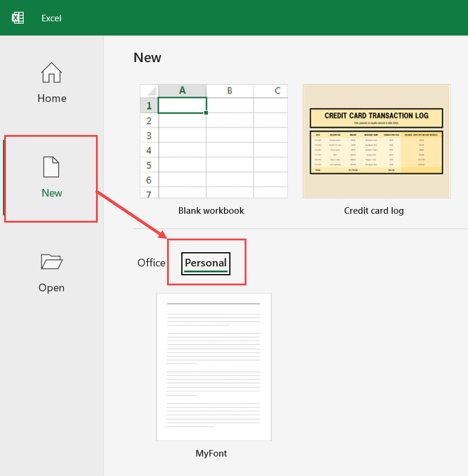Click the Home house icon in sidebar
Image resolution: width=468 pixels, height=476 pixels.
(x=52, y=73)
